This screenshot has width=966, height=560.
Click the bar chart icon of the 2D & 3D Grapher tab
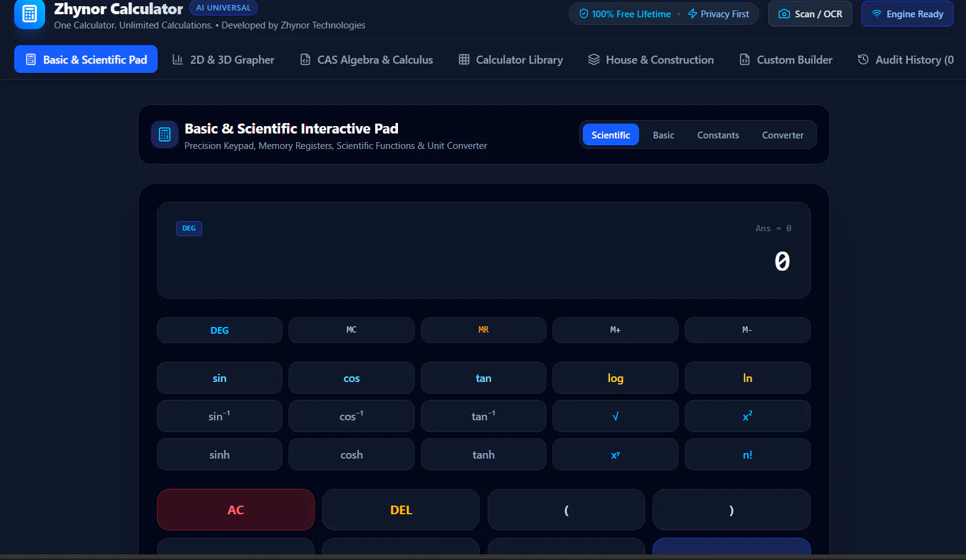coord(177,59)
